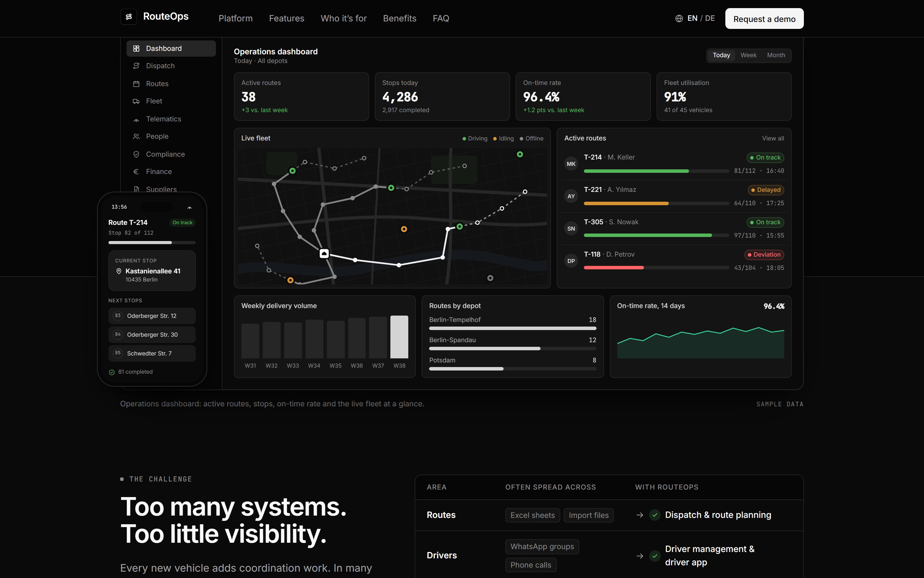Click the Routes calendar icon
This screenshot has height=578, width=924.
(136, 84)
